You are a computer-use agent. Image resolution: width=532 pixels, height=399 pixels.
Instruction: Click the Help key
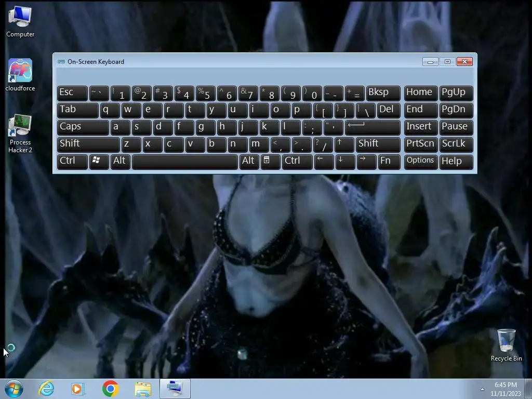(456, 162)
